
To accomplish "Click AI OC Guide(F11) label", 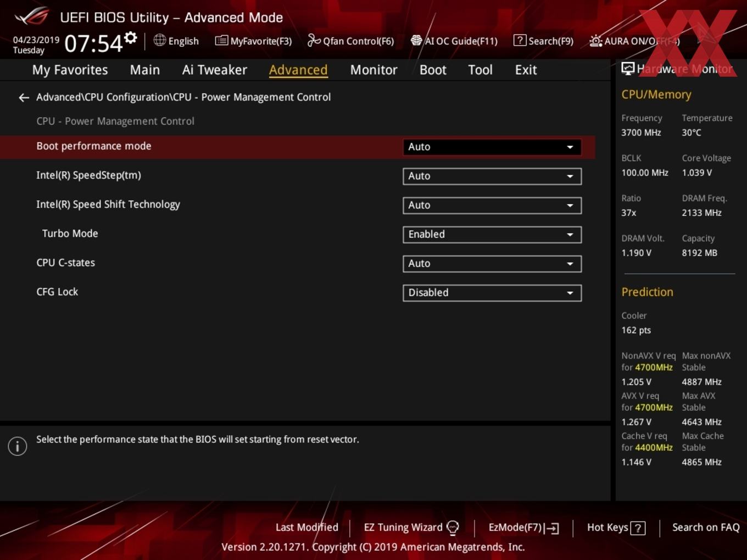I will [461, 41].
